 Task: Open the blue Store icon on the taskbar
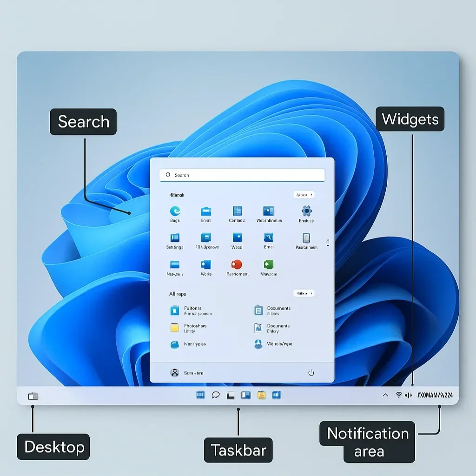[276, 395]
